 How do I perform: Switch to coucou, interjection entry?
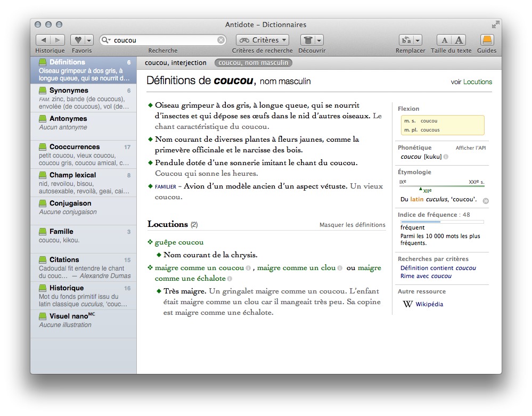pyautogui.click(x=175, y=63)
